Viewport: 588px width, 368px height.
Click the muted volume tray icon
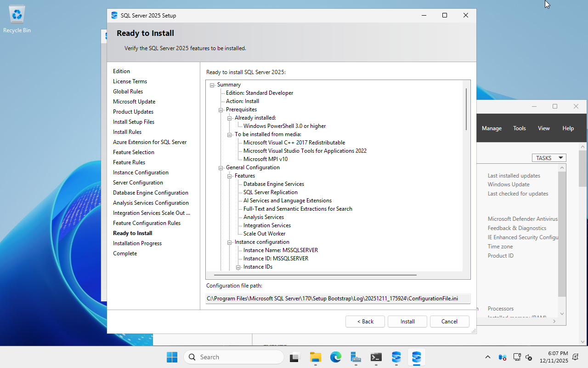point(529,357)
